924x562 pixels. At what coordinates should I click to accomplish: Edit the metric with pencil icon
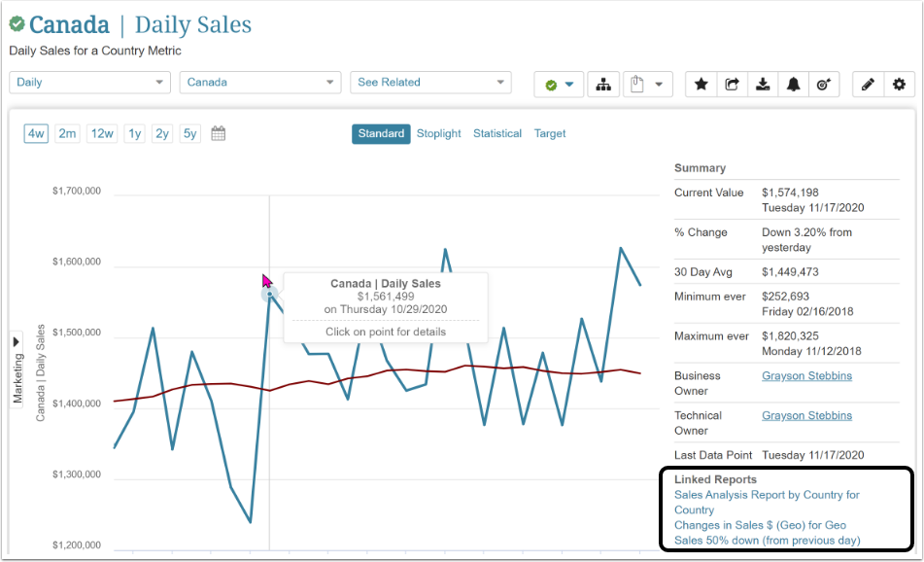pos(868,85)
